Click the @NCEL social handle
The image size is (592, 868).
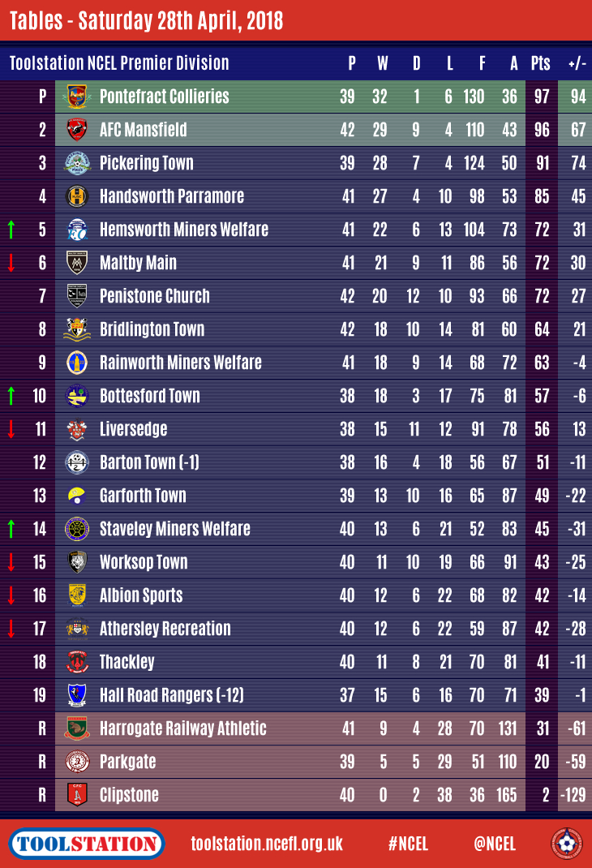[x=495, y=844]
